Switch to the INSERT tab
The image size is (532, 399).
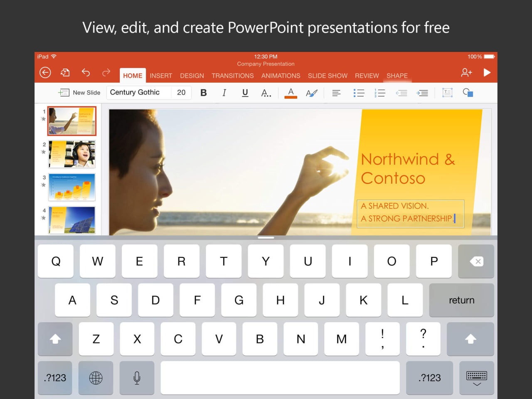[x=161, y=76]
